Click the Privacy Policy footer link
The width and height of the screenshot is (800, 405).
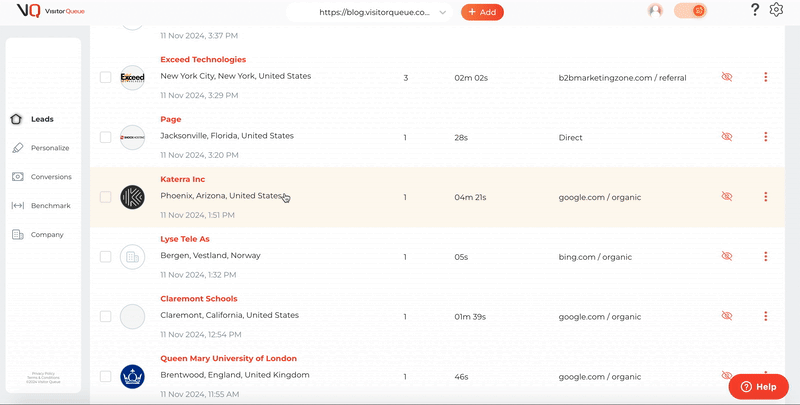pyautogui.click(x=43, y=373)
